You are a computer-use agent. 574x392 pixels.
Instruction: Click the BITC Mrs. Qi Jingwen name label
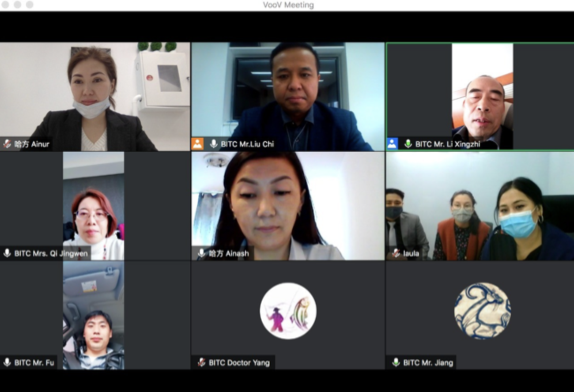(x=51, y=253)
